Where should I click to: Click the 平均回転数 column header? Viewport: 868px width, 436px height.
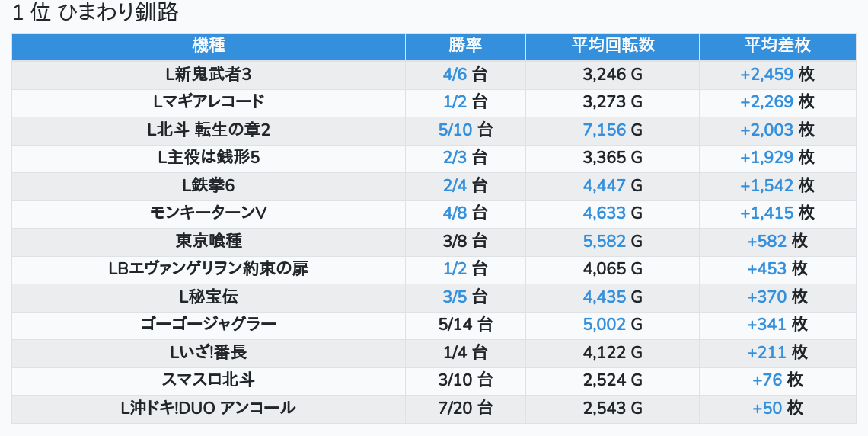coord(612,46)
